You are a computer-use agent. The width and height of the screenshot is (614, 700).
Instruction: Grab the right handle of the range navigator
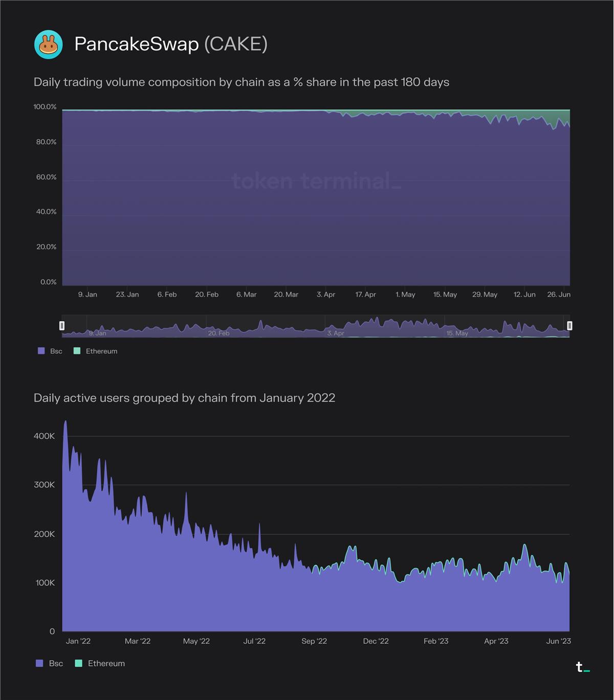(x=569, y=326)
